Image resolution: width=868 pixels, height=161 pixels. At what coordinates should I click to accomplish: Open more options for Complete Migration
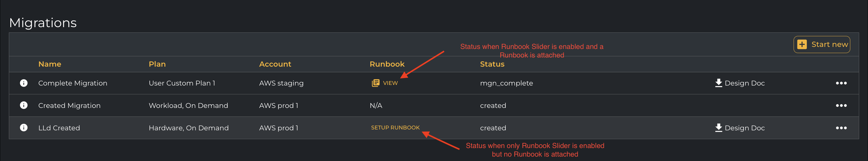841,83
